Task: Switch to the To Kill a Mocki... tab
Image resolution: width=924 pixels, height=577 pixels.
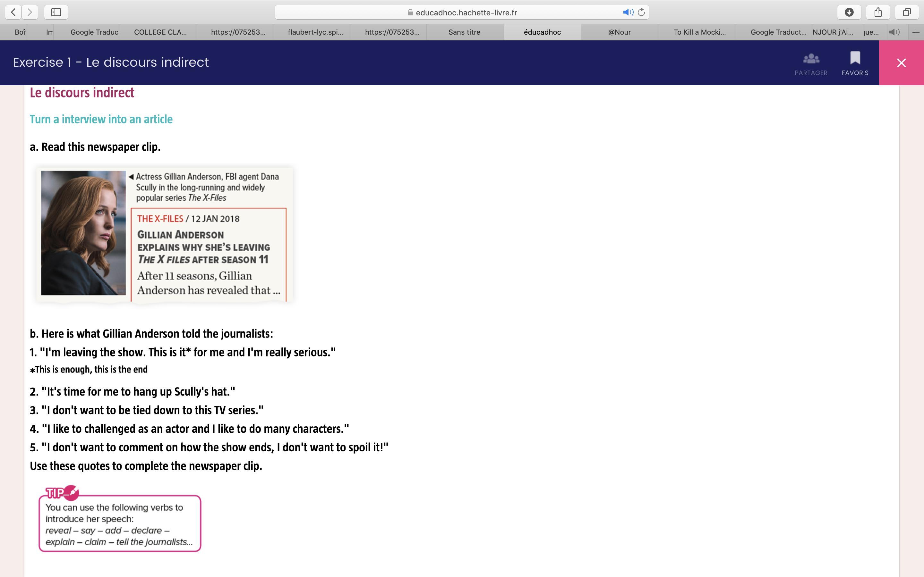Action: (x=699, y=32)
